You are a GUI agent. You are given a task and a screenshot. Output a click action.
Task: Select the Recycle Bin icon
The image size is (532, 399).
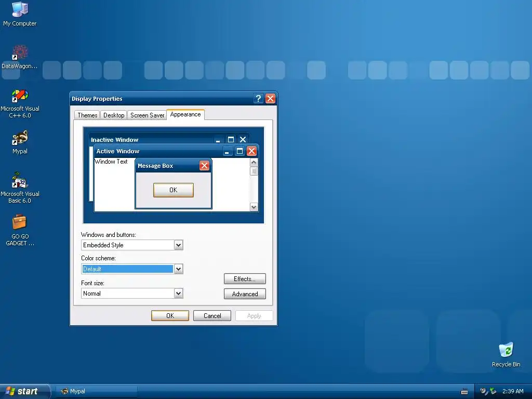(x=506, y=354)
